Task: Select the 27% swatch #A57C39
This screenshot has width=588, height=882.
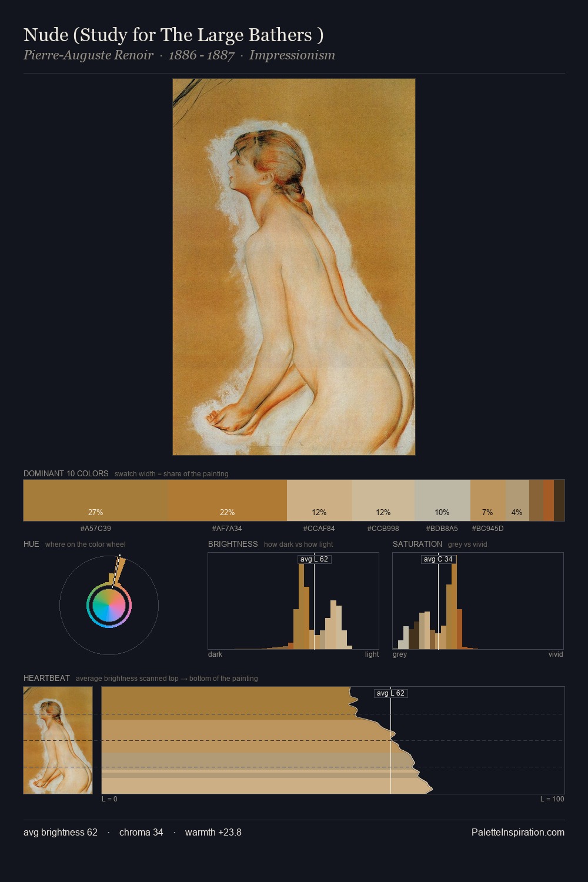Action: 96,500
